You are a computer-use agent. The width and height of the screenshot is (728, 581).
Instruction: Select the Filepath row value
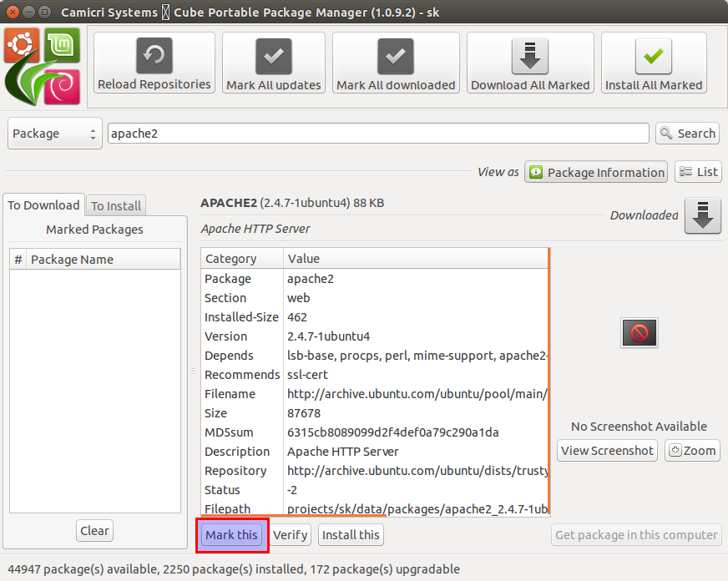pos(417,509)
